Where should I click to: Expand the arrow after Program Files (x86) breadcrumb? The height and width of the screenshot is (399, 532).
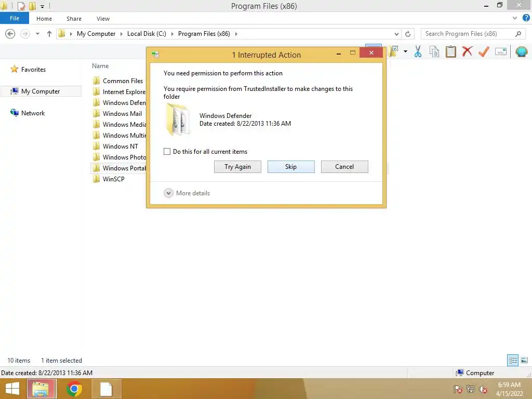point(236,34)
